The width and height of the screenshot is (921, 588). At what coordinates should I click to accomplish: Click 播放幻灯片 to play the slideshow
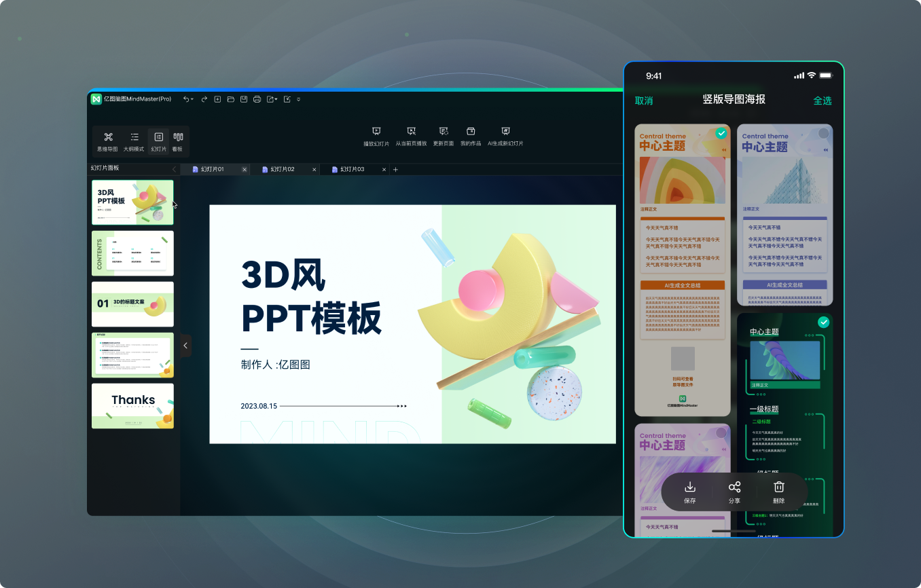click(x=376, y=136)
